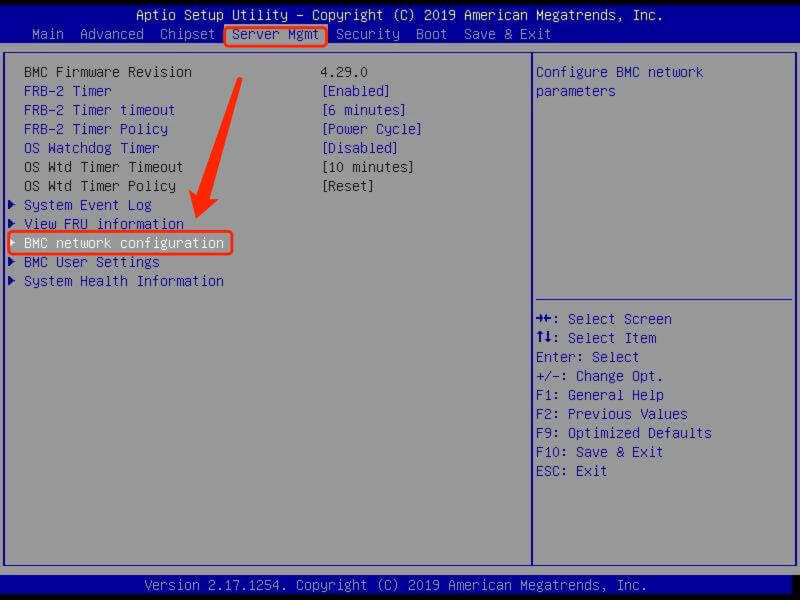The width and height of the screenshot is (800, 600).
Task: Select OS Wtd Timer Policy Reset value
Action: (x=347, y=186)
